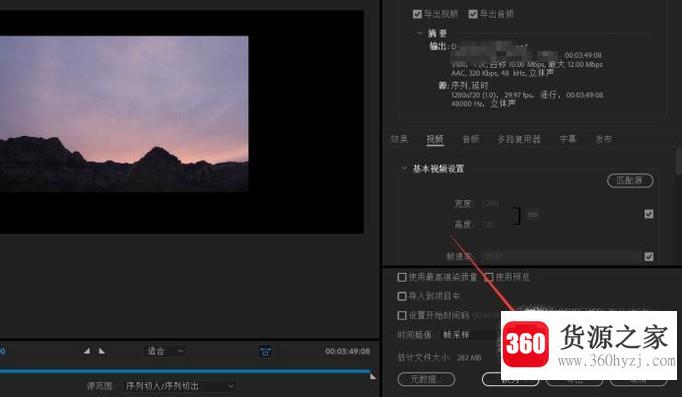Toggle the 导出视频 checkbox

pyautogui.click(x=417, y=14)
